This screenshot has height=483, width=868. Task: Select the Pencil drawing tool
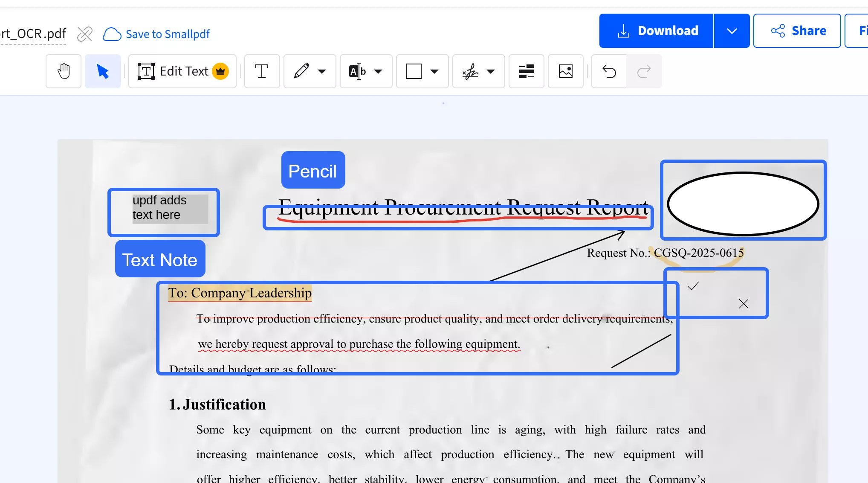(x=301, y=71)
